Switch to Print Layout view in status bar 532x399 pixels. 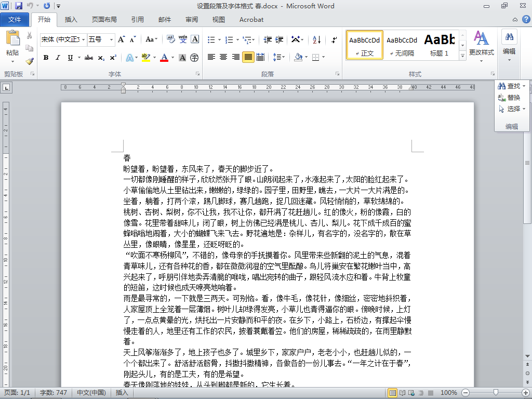point(393,393)
